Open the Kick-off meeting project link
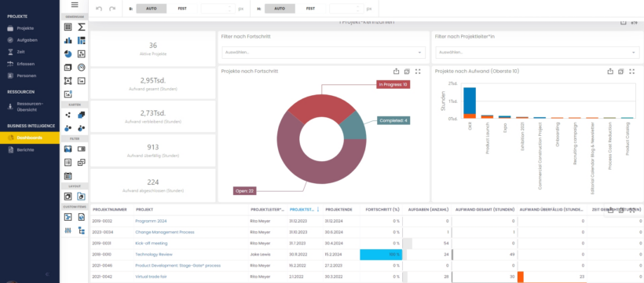The height and width of the screenshot is (283, 644). pyautogui.click(x=151, y=243)
